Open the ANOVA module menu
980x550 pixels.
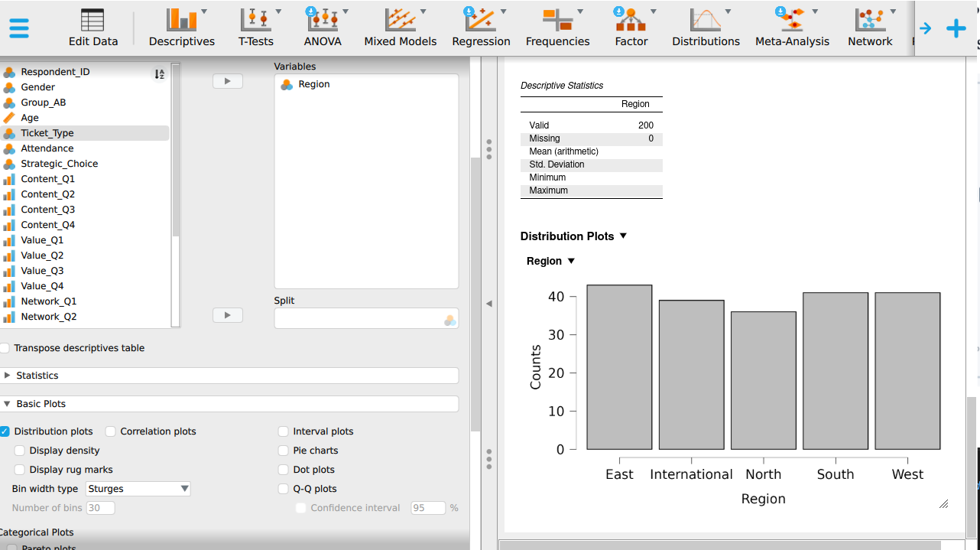323,28
